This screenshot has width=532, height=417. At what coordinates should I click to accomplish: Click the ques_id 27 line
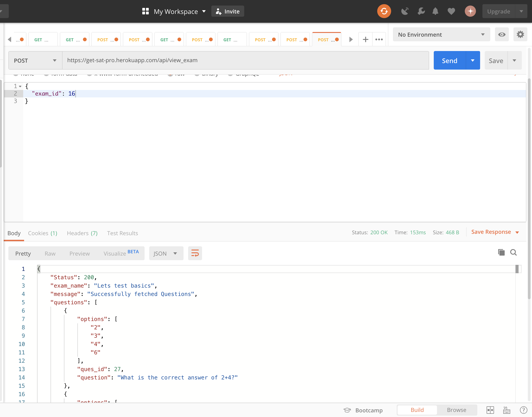[101, 369]
